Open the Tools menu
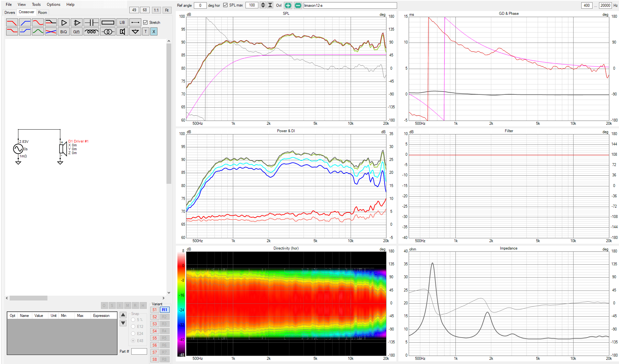The width and height of the screenshot is (619, 364). (36, 5)
